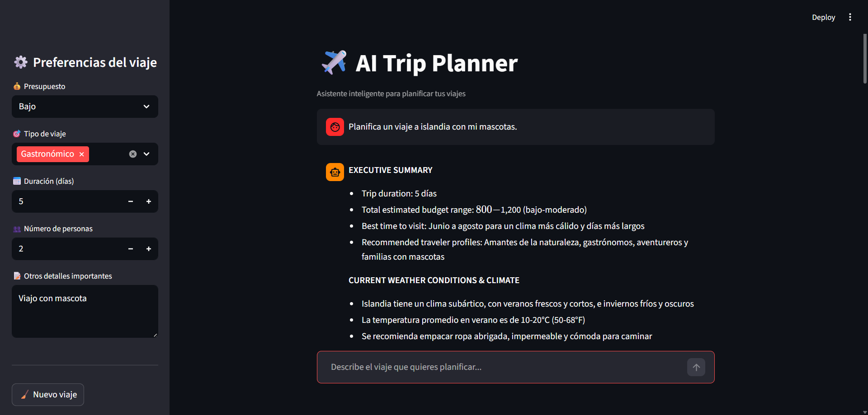The height and width of the screenshot is (415, 868).
Task: Remove the Gastronómico tag with its x
Action: pos(81,154)
